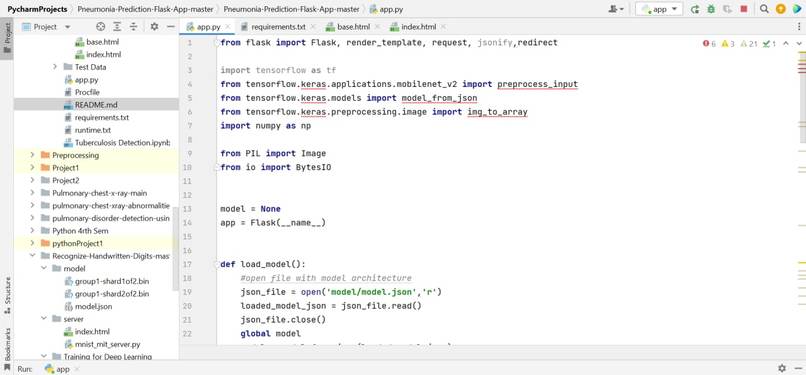Click PycharmProjects breadcrumb
Screen dimensions: 806x375
click(38, 9)
